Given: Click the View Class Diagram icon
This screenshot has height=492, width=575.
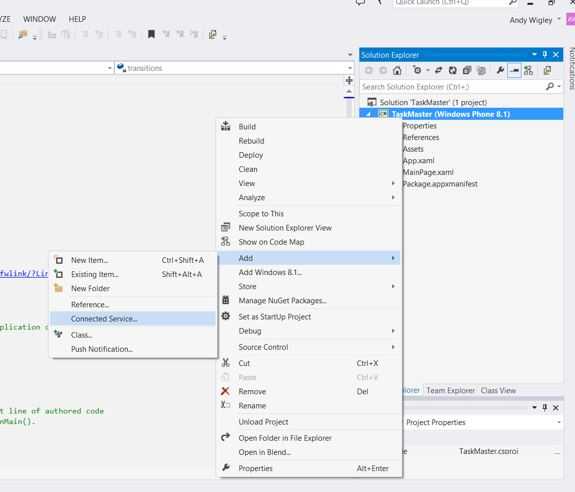Looking at the screenshot, I should 528,70.
